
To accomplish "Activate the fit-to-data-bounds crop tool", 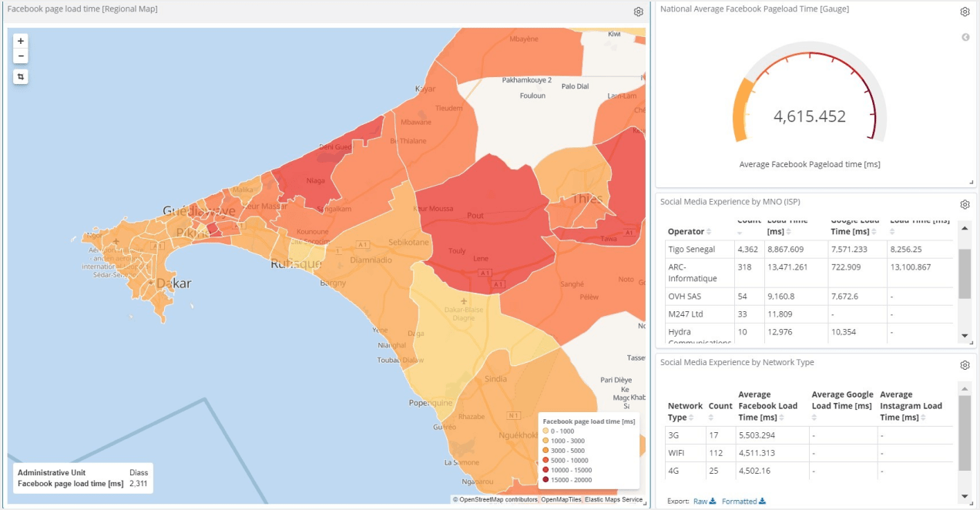I will point(21,76).
